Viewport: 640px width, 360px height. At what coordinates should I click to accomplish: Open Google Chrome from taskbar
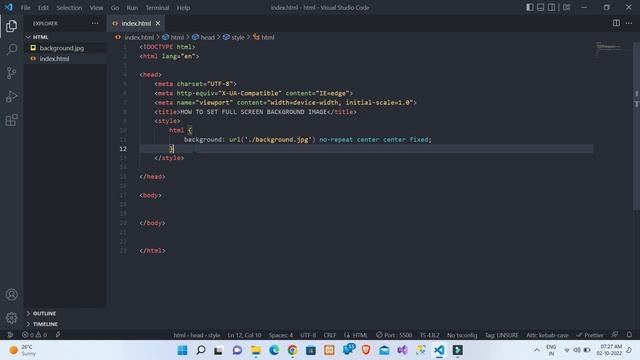pyautogui.click(x=292, y=350)
